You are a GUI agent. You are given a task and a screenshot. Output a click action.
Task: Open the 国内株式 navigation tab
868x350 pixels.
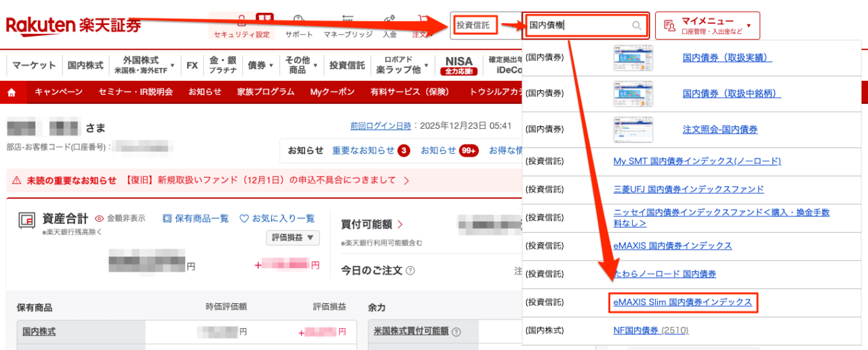coord(85,65)
